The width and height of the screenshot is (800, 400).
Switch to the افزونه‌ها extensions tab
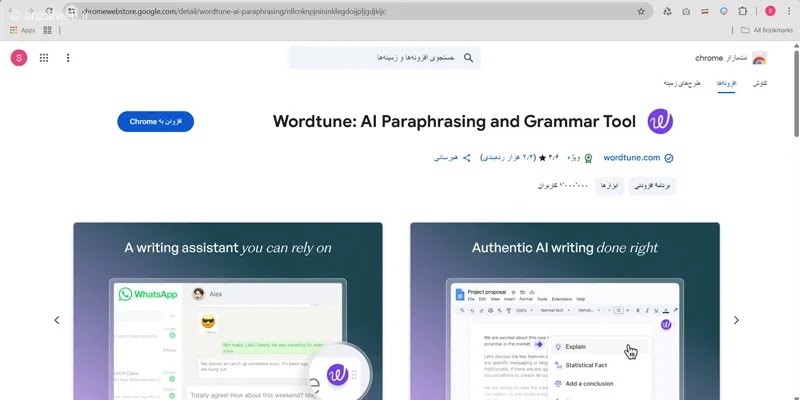coord(726,83)
